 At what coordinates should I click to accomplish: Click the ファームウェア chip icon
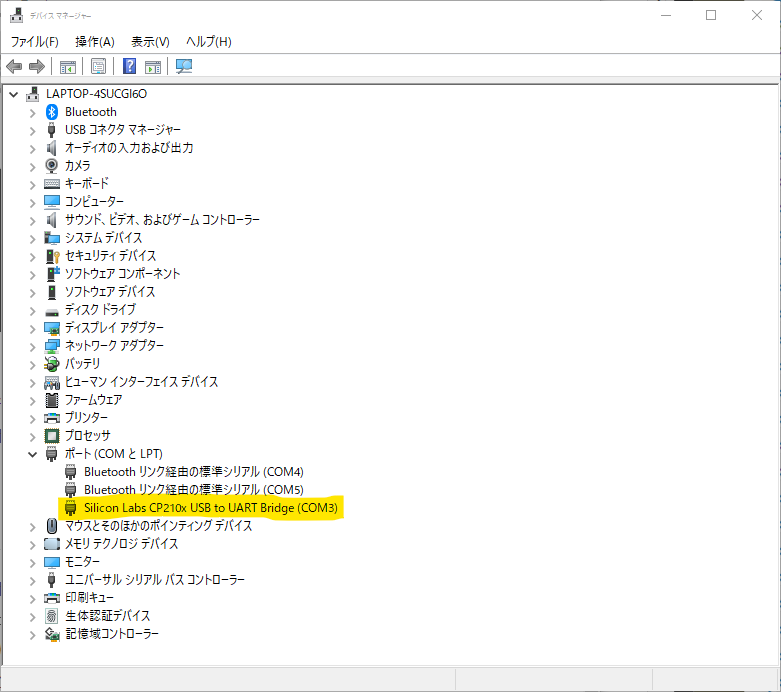[52, 400]
